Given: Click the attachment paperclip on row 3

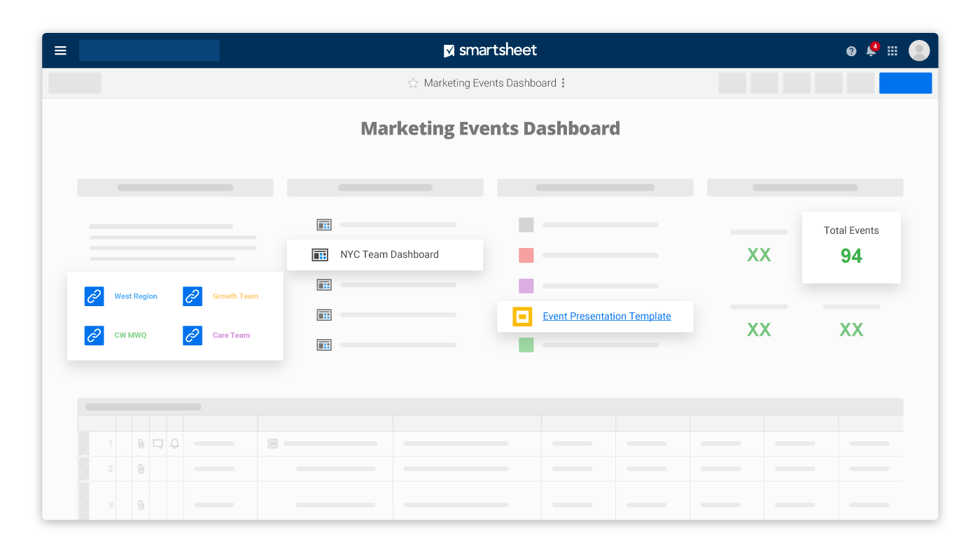Looking at the screenshot, I should click(x=141, y=504).
